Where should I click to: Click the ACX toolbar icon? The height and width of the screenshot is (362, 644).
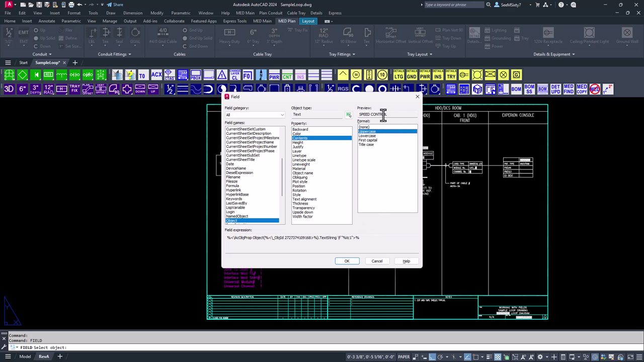tap(156, 75)
